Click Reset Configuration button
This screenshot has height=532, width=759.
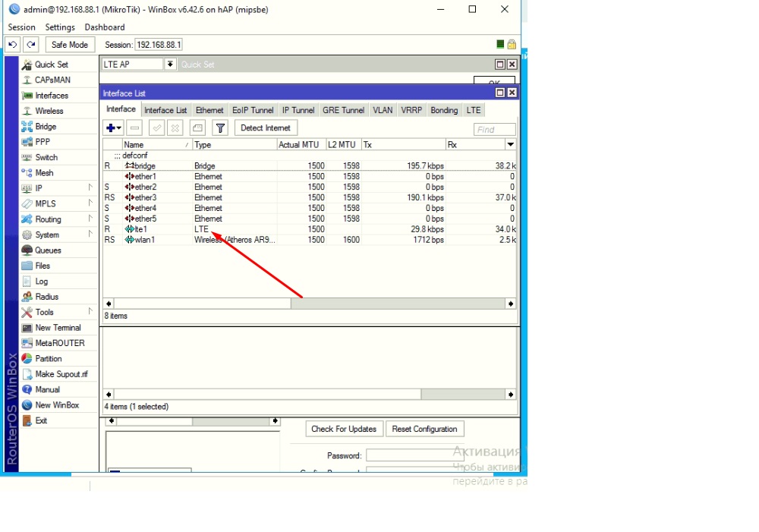coord(424,429)
